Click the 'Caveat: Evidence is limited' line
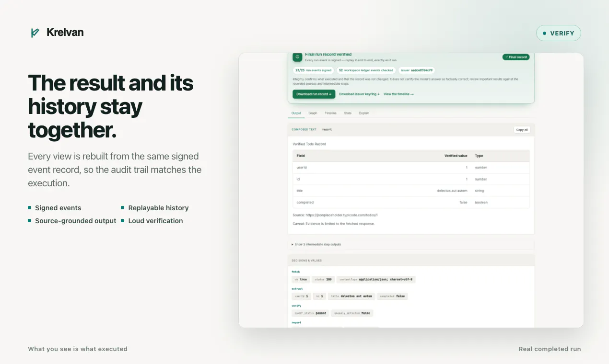 (x=333, y=224)
